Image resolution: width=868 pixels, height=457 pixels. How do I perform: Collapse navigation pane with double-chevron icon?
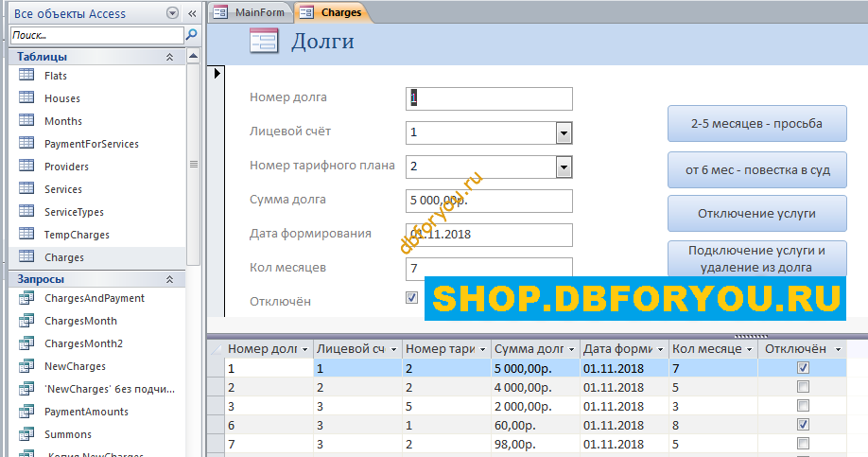point(192,13)
